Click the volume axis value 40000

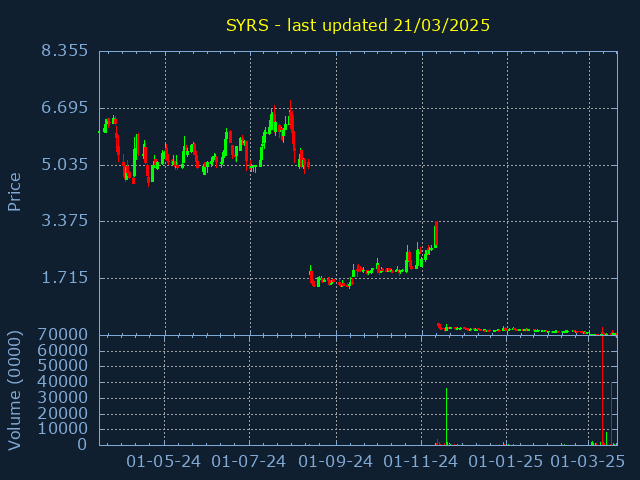point(62,382)
